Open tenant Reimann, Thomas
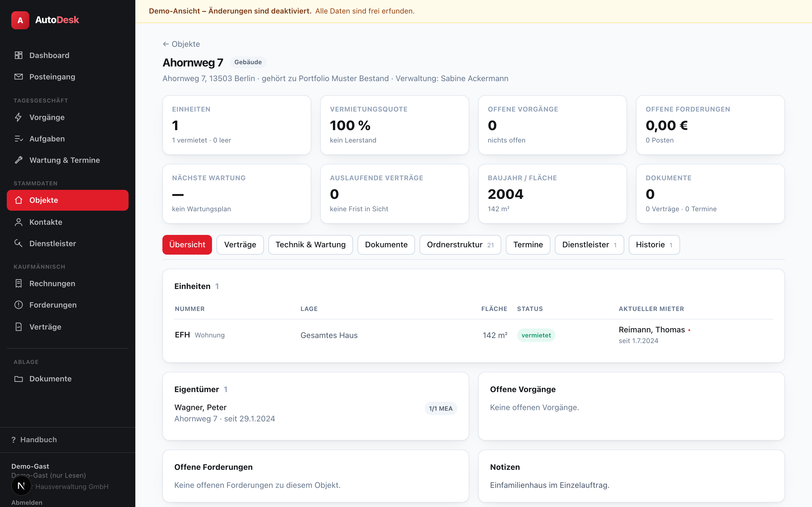 (x=652, y=330)
